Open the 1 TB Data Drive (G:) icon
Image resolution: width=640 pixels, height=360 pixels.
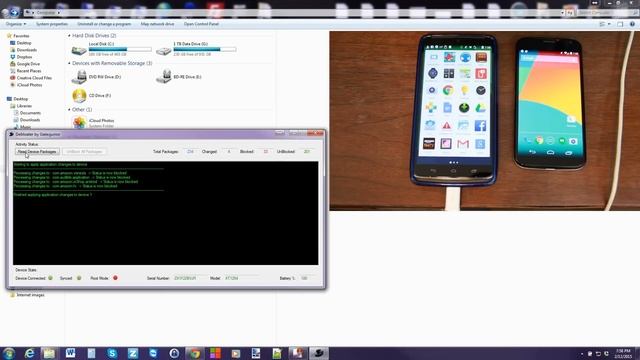point(163,51)
